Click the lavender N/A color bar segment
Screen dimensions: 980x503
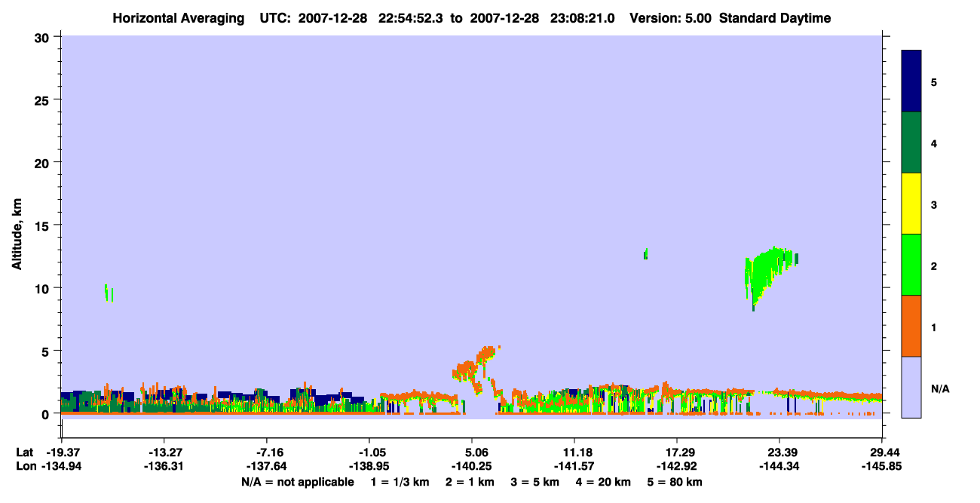pyautogui.click(x=911, y=387)
